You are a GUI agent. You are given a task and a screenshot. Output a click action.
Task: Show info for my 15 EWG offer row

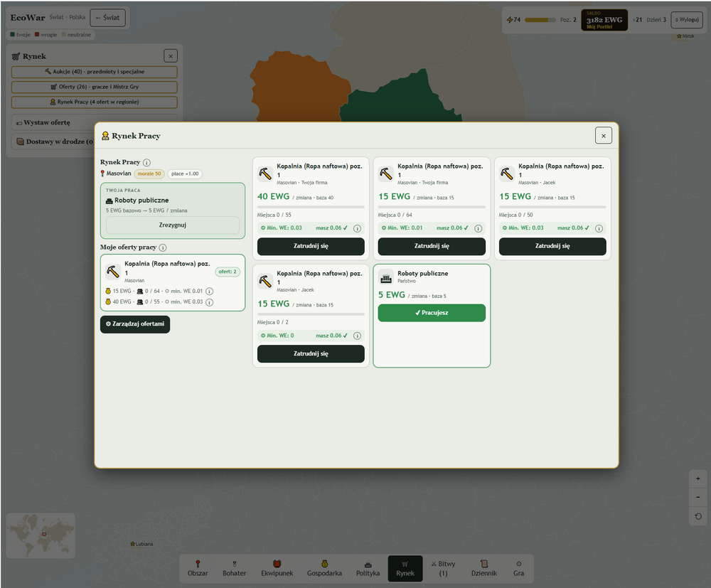tap(210, 292)
